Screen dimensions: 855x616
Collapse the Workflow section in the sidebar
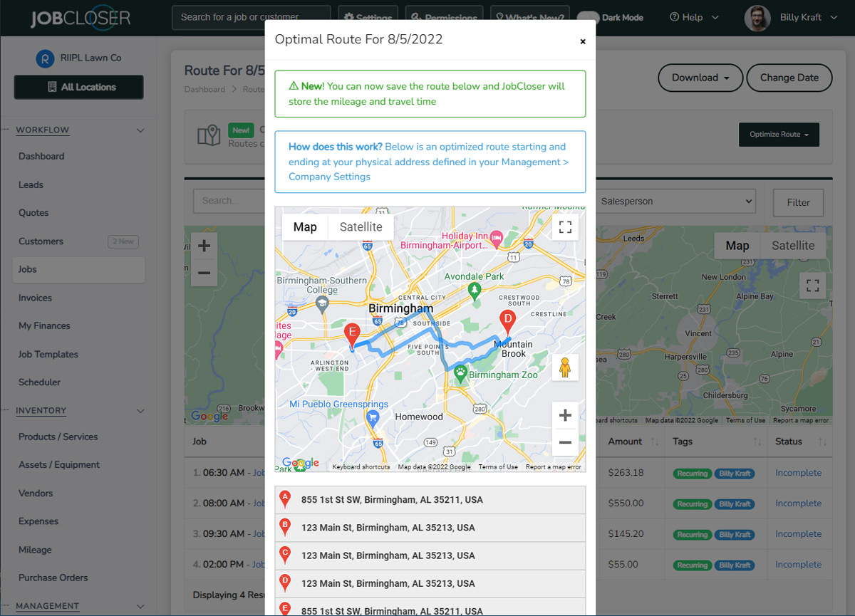tap(140, 130)
